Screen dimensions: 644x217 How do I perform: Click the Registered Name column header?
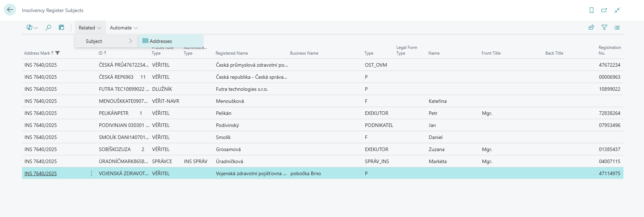click(x=232, y=53)
